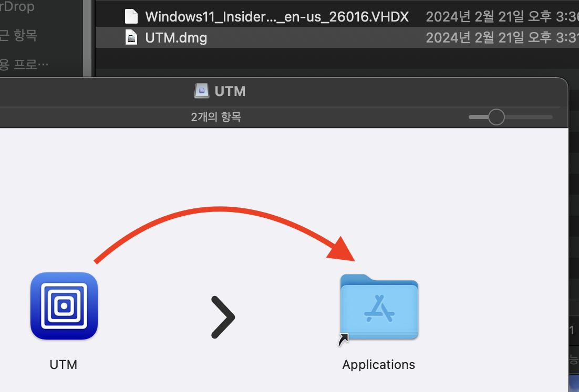The width and height of the screenshot is (579, 392).
Task: Click VHDX file date modified cell
Action: (502, 17)
